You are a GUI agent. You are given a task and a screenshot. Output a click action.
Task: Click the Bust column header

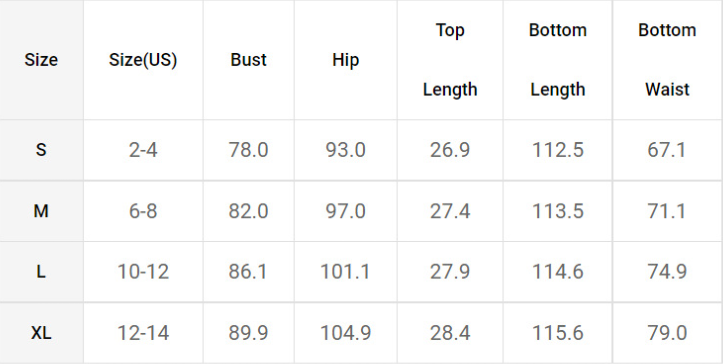click(x=249, y=60)
